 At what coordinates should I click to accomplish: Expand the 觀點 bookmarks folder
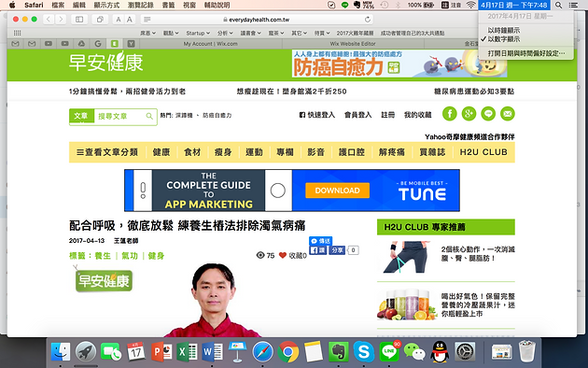[x=171, y=33]
